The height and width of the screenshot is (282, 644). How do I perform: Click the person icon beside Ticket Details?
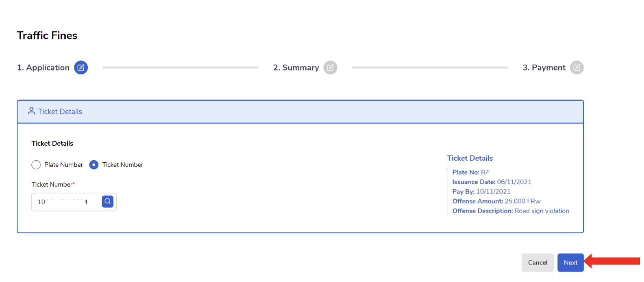pos(31,111)
